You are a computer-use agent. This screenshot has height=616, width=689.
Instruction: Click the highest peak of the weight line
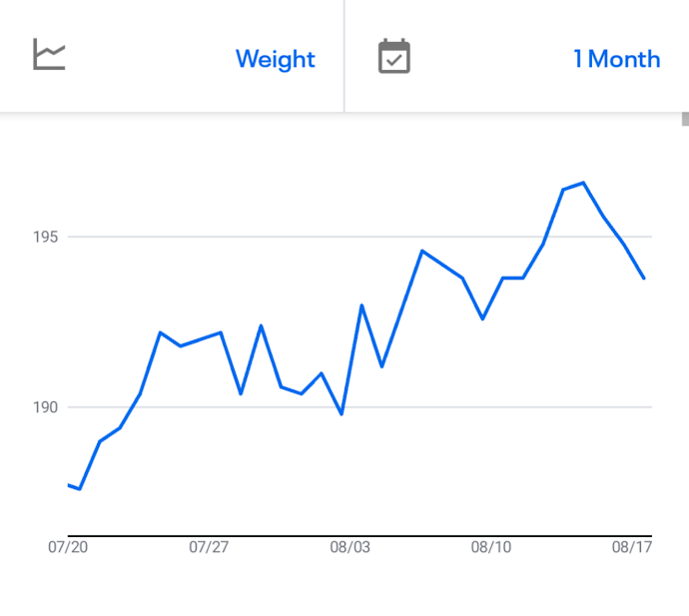click(x=583, y=183)
